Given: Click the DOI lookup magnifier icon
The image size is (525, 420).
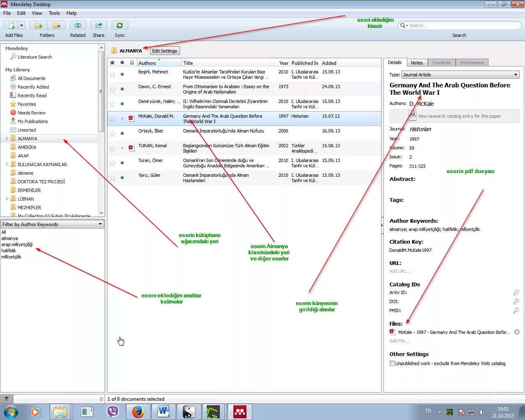Looking at the screenshot, I should click(516, 301).
